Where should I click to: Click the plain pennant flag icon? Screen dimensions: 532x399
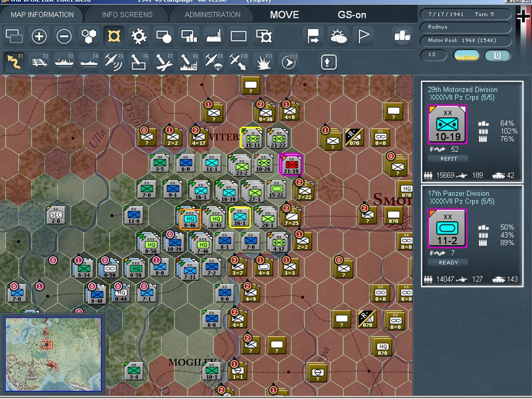click(363, 36)
